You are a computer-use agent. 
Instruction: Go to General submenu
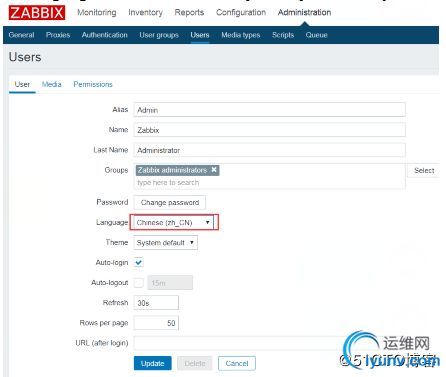click(x=21, y=35)
